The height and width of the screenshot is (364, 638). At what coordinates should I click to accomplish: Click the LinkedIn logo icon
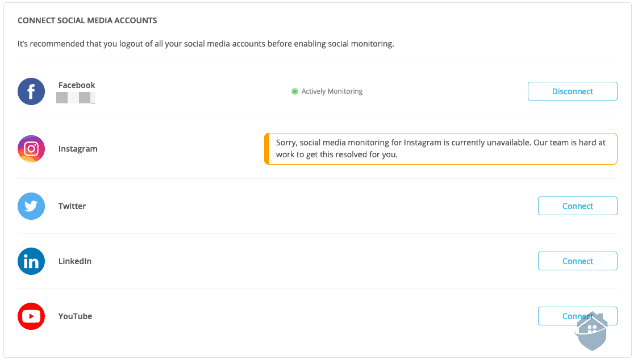pyautogui.click(x=31, y=261)
